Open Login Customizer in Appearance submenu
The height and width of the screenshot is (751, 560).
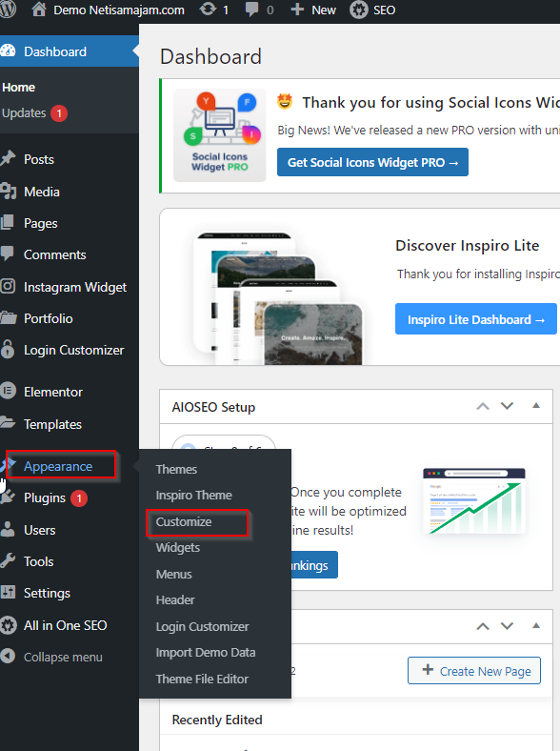click(x=202, y=626)
